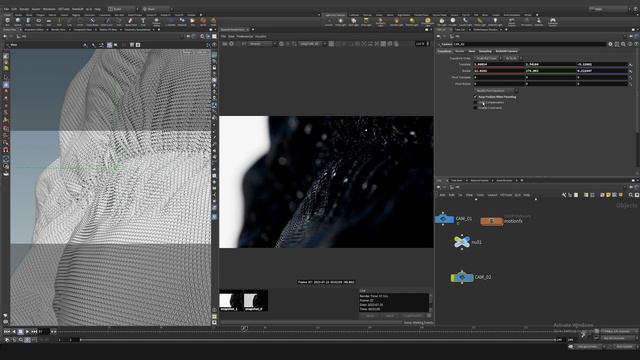Open the Transform Order dropdown
The width and height of the screenshot is (640, 360).
[488, 58]
